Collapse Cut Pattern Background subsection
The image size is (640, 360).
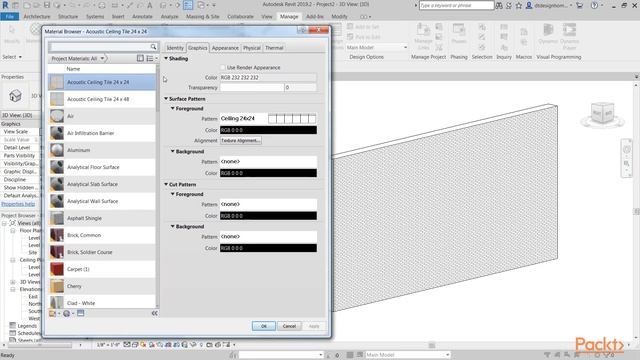tap(173, 227)
